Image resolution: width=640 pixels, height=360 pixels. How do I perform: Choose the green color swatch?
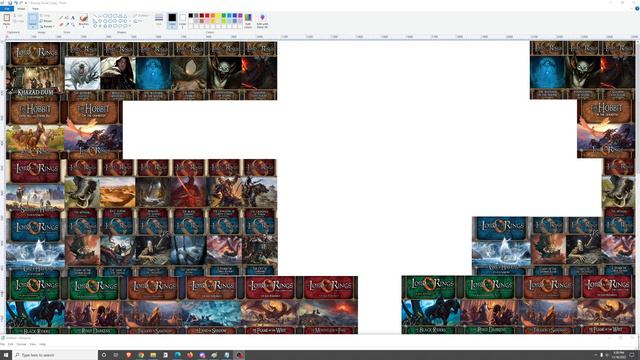tap(224, 15)
